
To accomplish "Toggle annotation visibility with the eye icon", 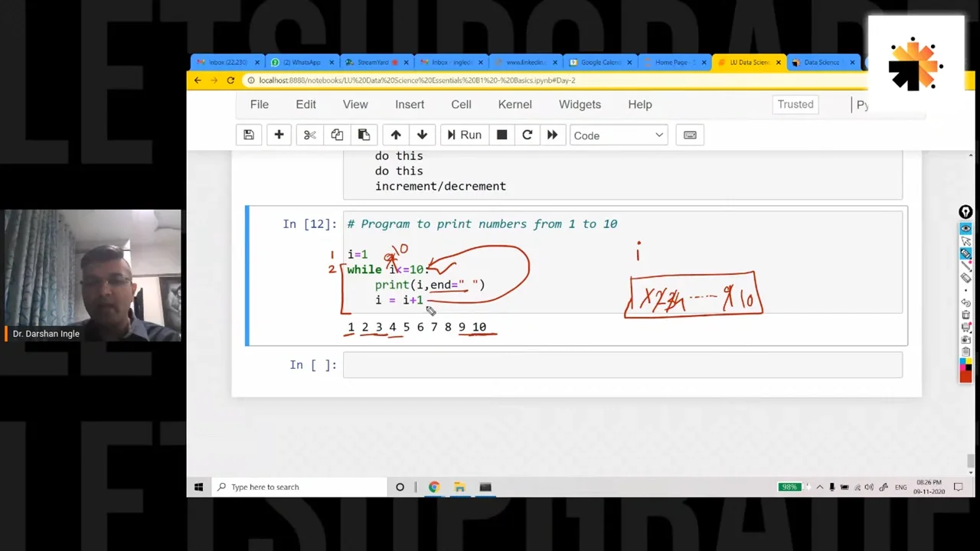I will 965,229.
